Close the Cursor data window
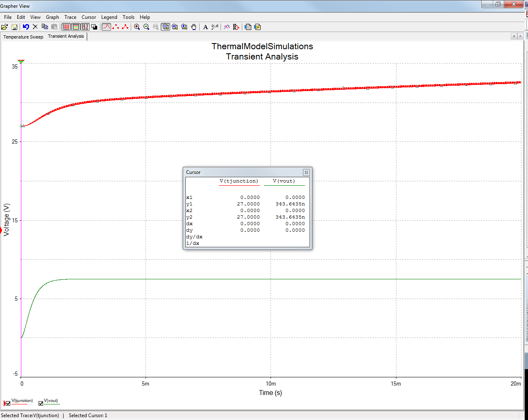Screen dimensions: 528x420 (x=306, y=172)
